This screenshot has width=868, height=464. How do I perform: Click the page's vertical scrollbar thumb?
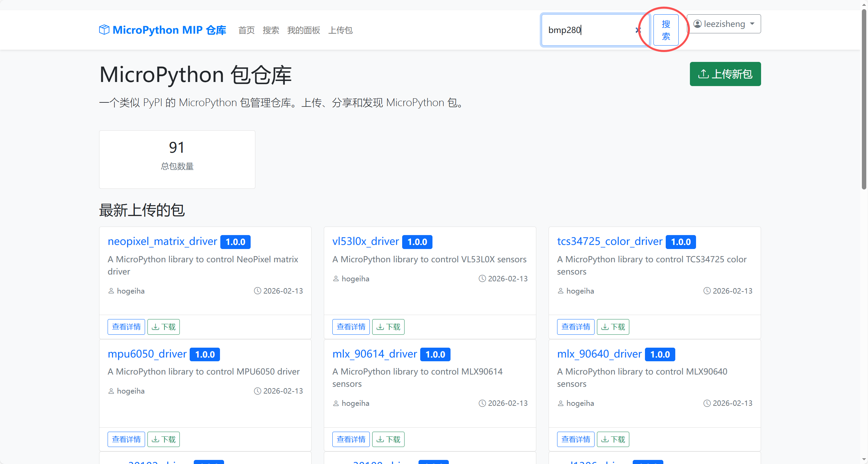coord(864,99)
